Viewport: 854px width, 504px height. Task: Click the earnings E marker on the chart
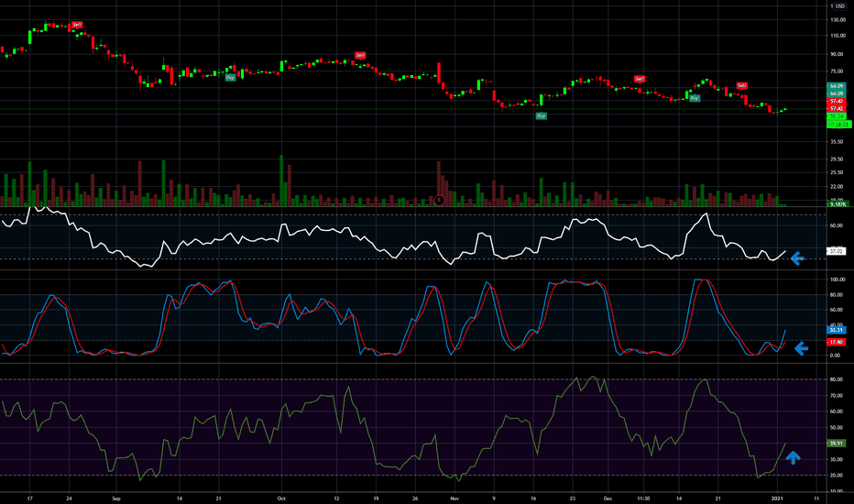(440, 200)
